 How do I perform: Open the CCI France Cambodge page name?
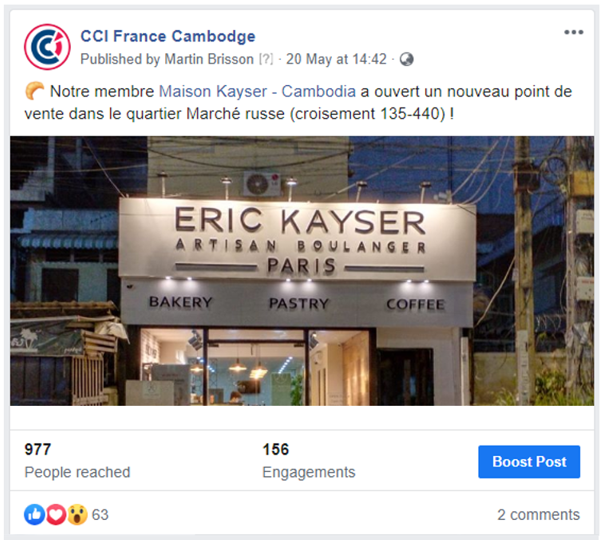(167, 36)
